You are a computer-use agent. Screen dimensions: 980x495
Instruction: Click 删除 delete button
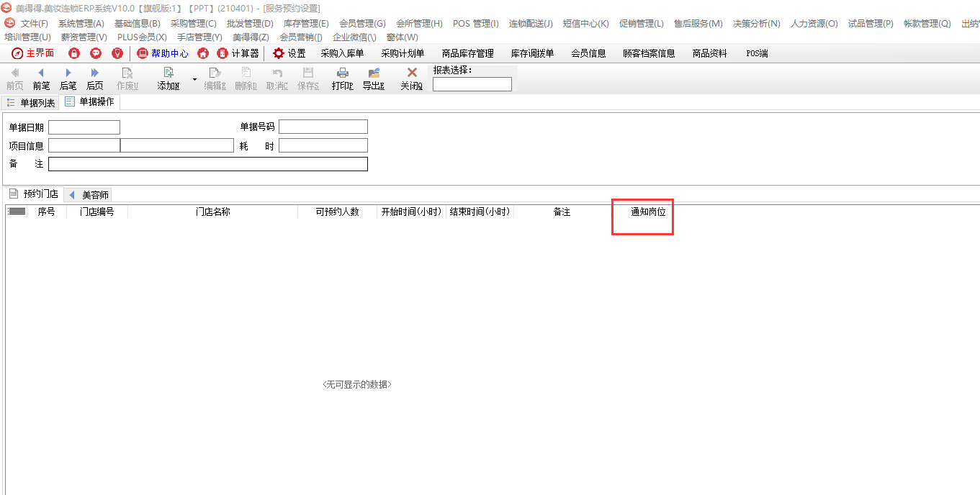(x=246, y=79)
